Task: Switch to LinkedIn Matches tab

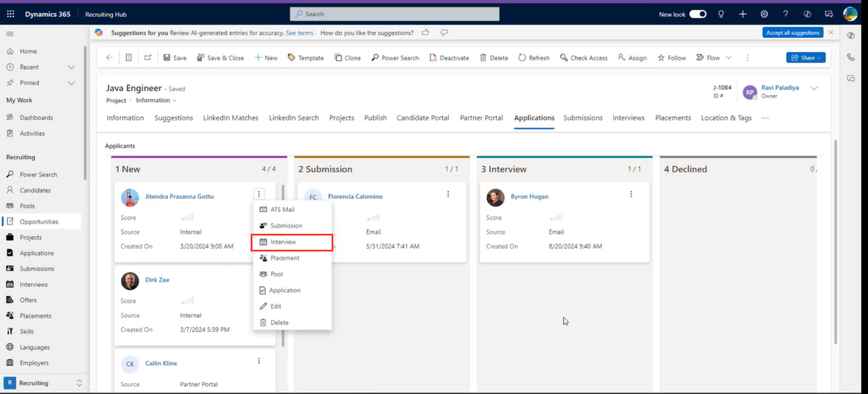Action: click(x=231, y=118)
